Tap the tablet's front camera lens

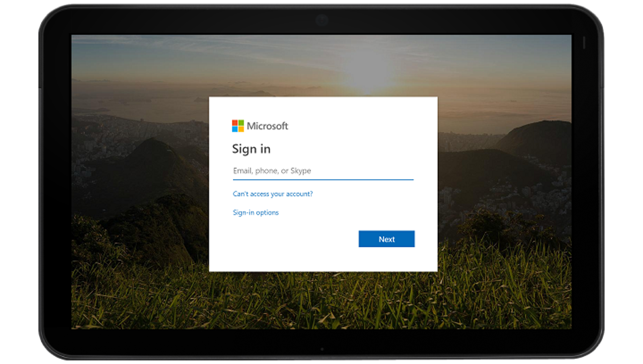click(322, 20)
